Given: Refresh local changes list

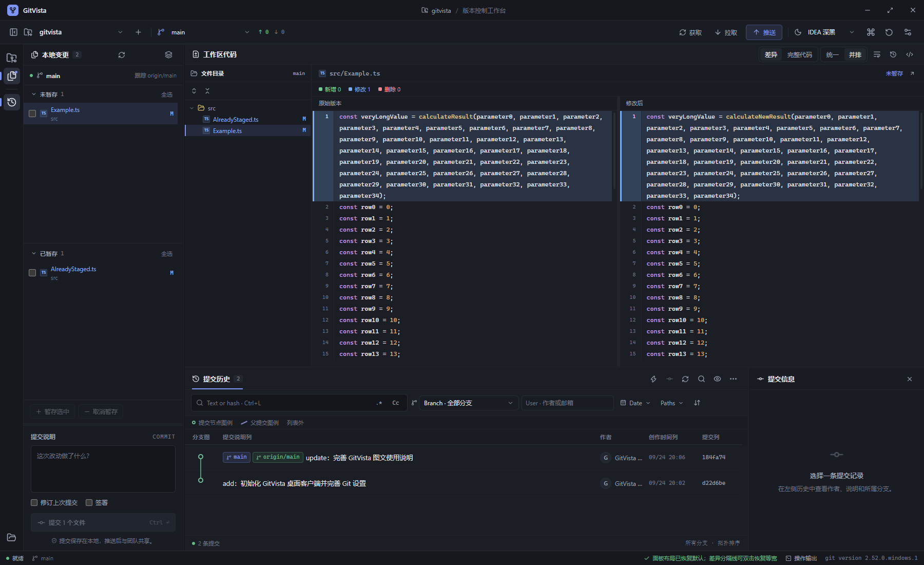Looking at the screenshot, I should point(122,54).
